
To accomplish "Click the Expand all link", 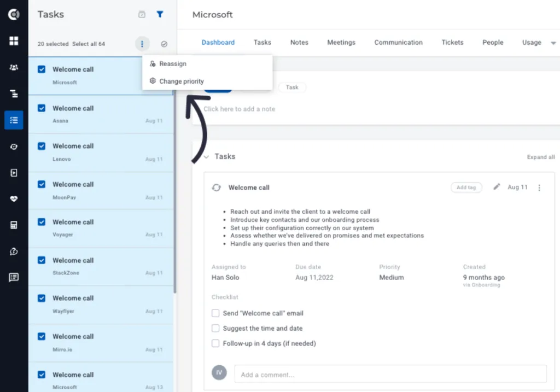I will [x=541, y=157].
